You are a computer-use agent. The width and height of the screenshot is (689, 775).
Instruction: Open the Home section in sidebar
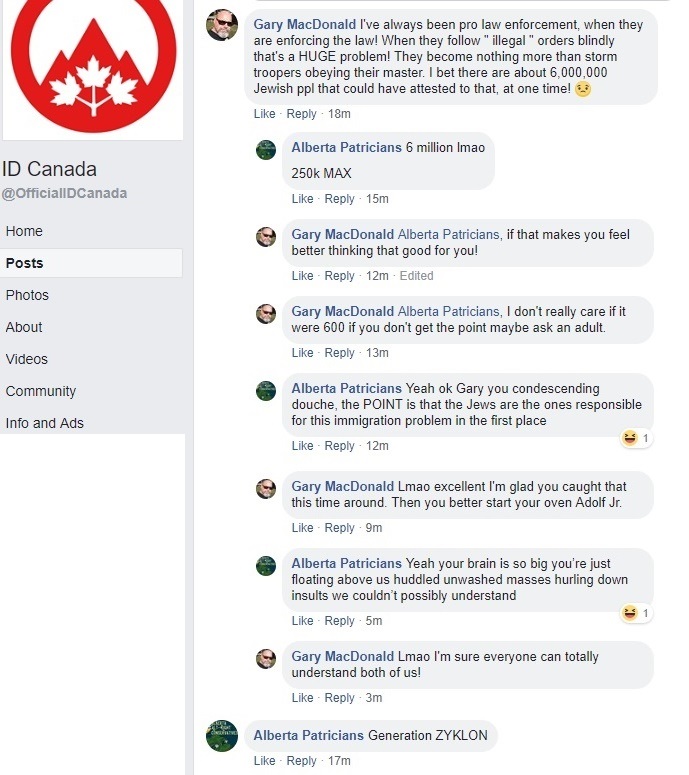pyautogui.click(x=24, y=231)
